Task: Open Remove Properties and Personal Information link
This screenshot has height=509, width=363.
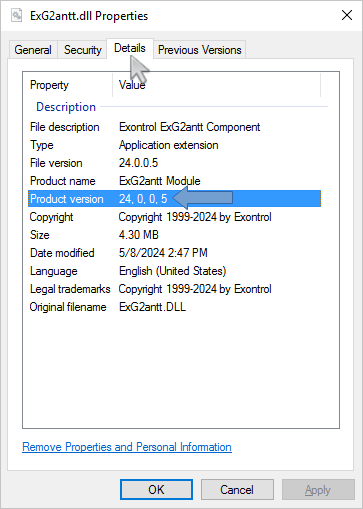Action: pos(127,447)
